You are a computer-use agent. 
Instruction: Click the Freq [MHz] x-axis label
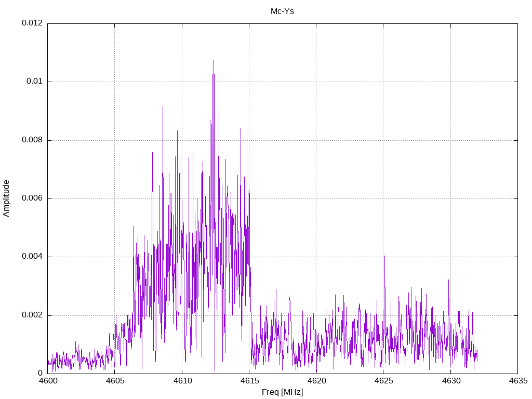coord(282,392)
